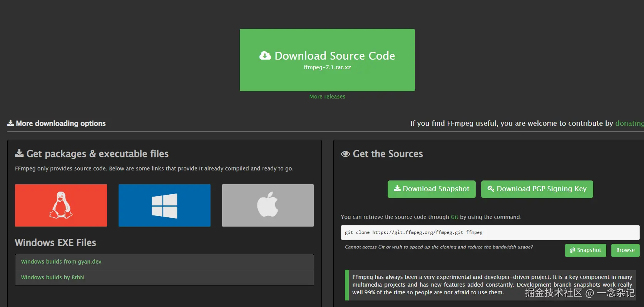Click the More downloading options heading
The height and width of the screenshot is (307, 644).
61,123
